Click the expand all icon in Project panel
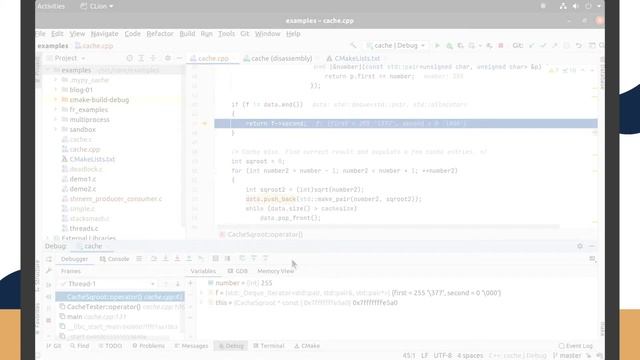This screenshot has width=640, height=360. coord(141,58)
